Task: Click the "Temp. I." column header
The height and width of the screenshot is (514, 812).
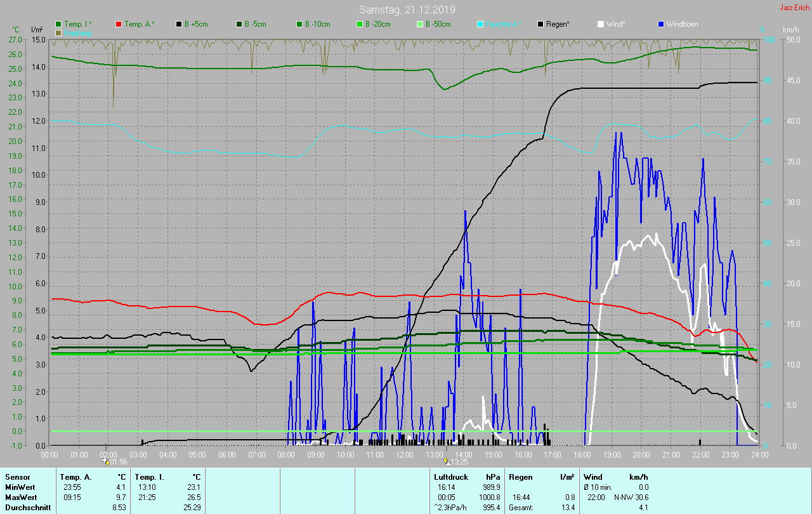Action: tap(150, 477)
